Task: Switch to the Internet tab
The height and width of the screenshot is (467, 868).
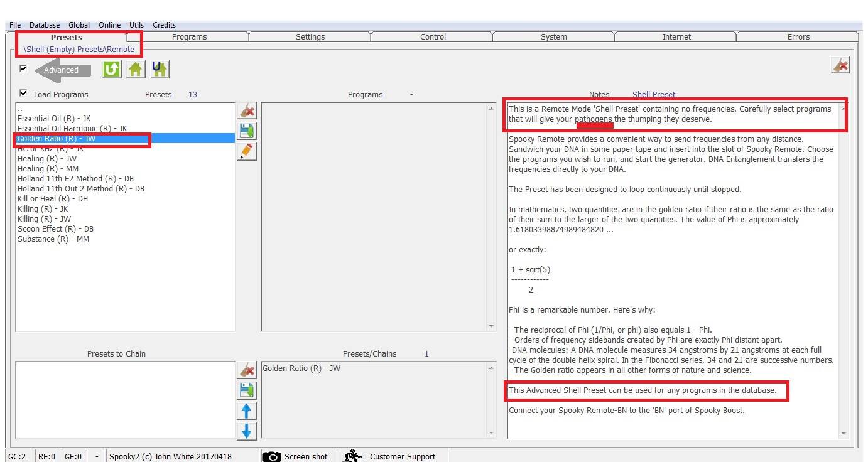Action: pos(676,37)
